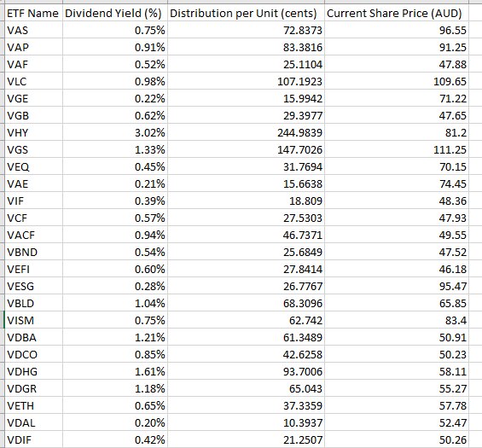Select the VLC ticker cell

pos(33,81)
